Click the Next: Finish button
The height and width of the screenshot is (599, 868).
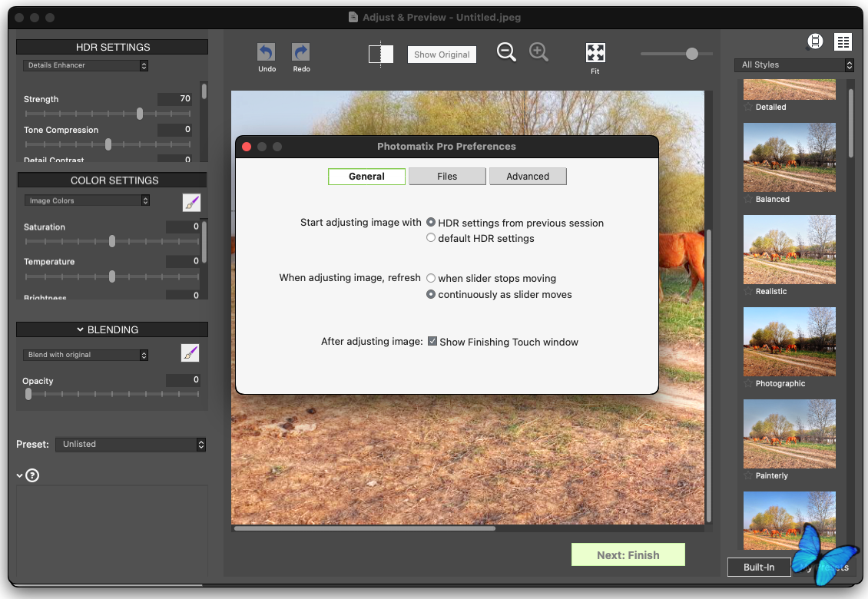(628, 554)
